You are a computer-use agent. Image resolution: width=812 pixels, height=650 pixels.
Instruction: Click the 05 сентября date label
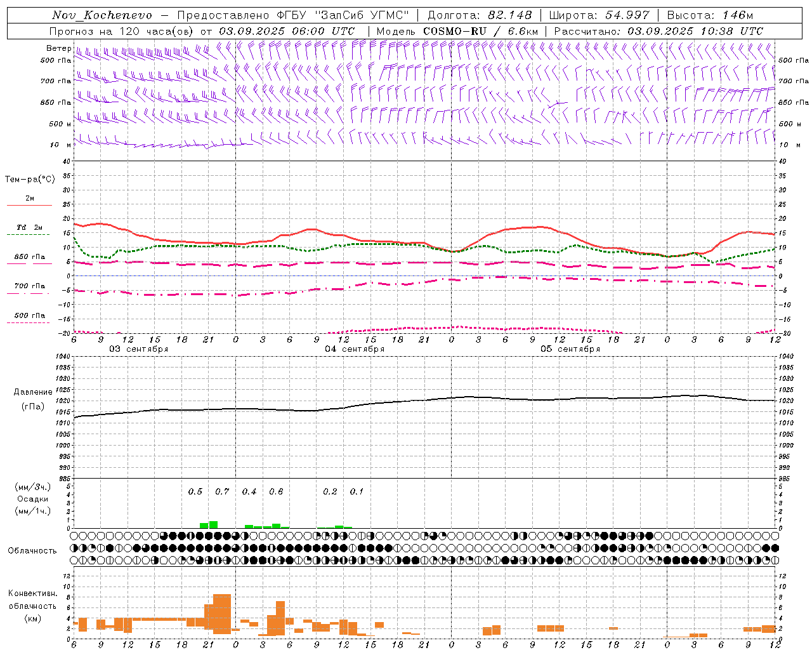click(x=570, y=349)
